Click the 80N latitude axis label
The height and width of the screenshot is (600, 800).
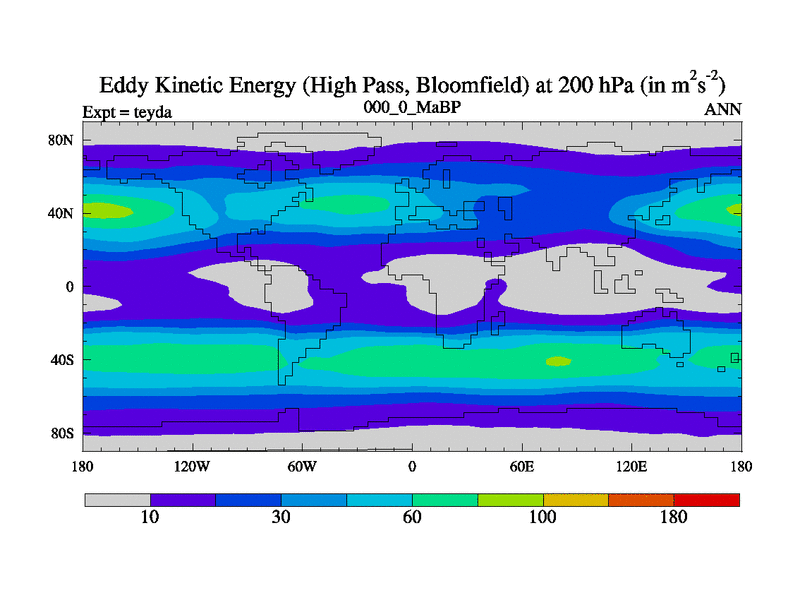click(62, 140)
